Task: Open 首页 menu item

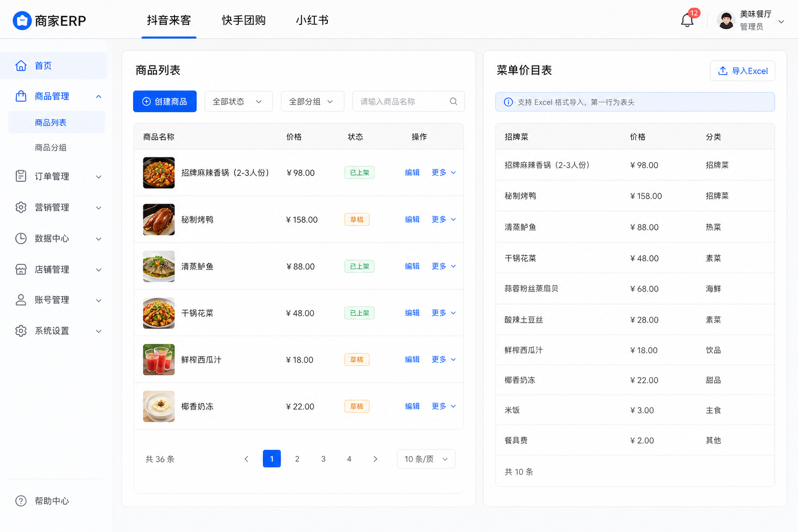Action: (x=54, y=65)
